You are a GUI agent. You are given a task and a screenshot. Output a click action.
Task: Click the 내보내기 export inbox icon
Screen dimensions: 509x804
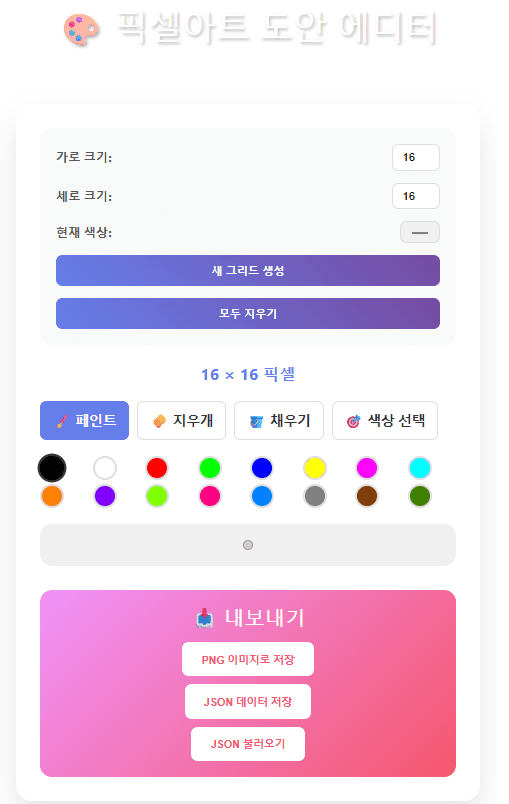click(x=205, y=618)
